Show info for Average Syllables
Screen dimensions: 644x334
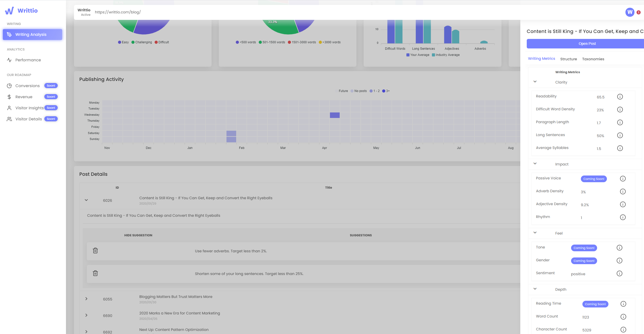point(620,148)
